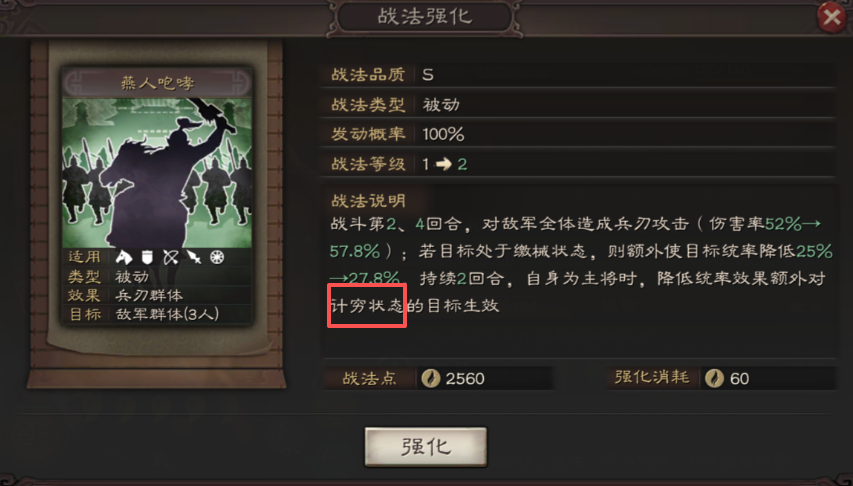Click the 目标 敌军群体(3人) row

(x=157, y=314)
